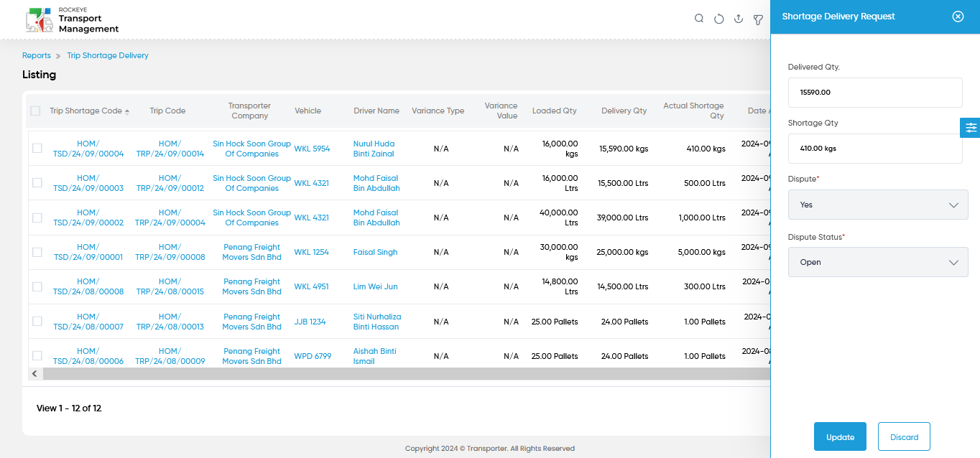Open shortage code HOM/TSD/24/08/00007
Screen dimensions: 980x458
pyautogui.click(x=88, y=322)
